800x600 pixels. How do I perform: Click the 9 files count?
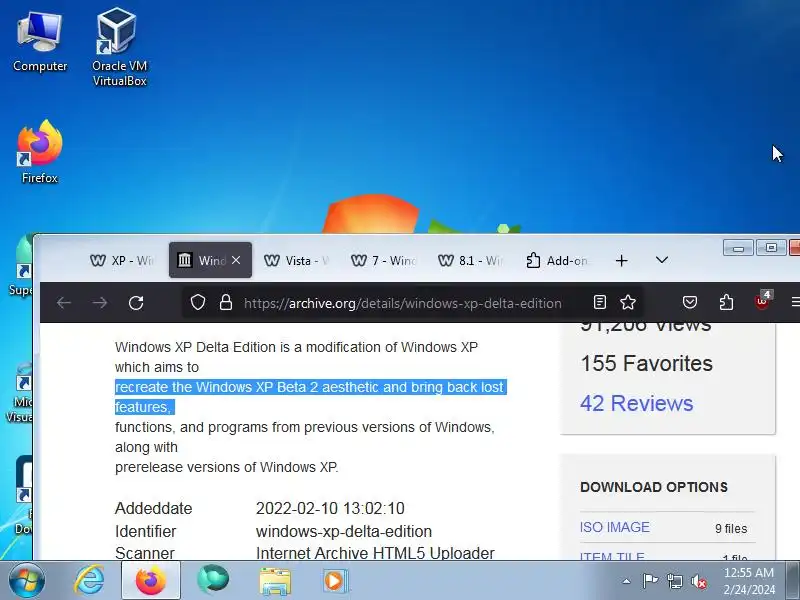pyautogui.click(x=731, y=529)
